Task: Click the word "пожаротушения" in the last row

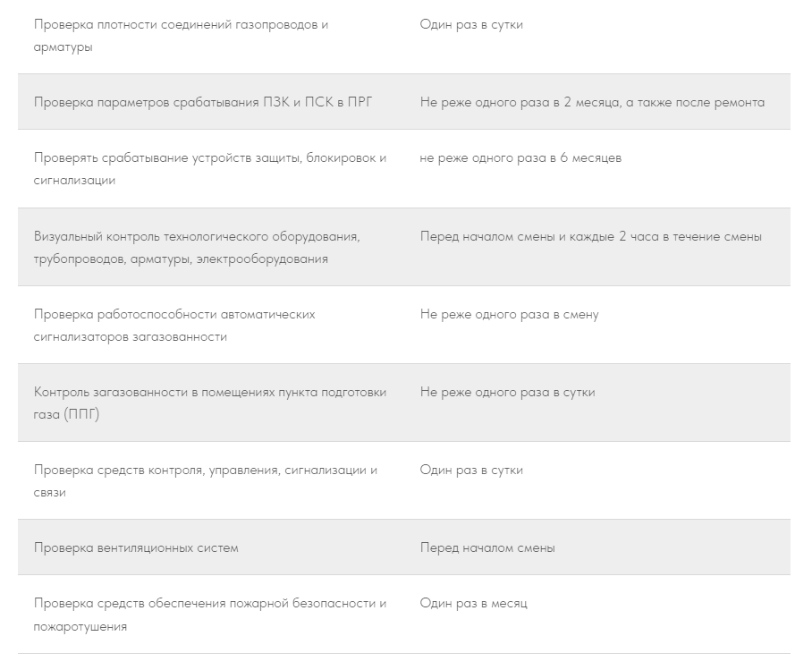Action: tap(80, 627)
